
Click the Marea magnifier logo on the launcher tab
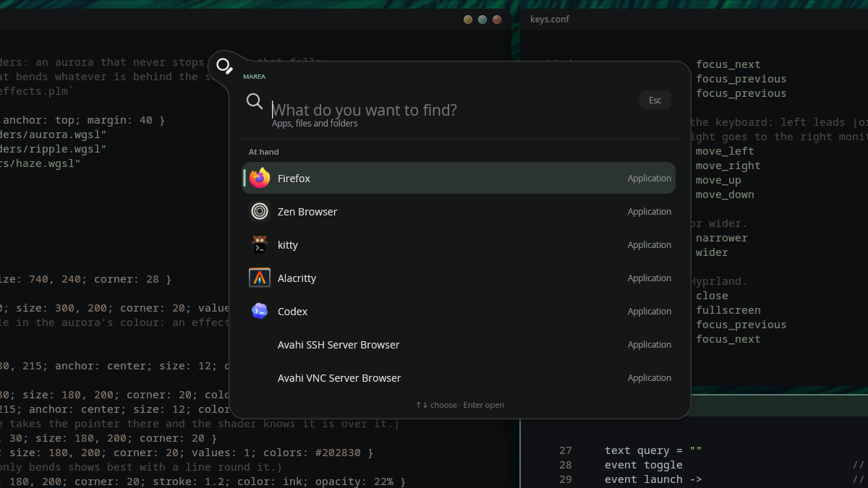[x=224, y=66]
